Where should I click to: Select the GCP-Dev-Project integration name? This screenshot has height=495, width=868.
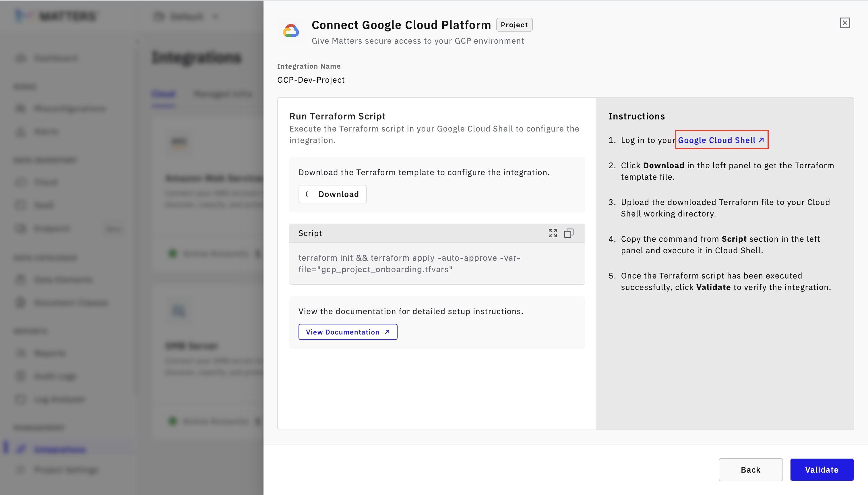click(x=311, y=80)
